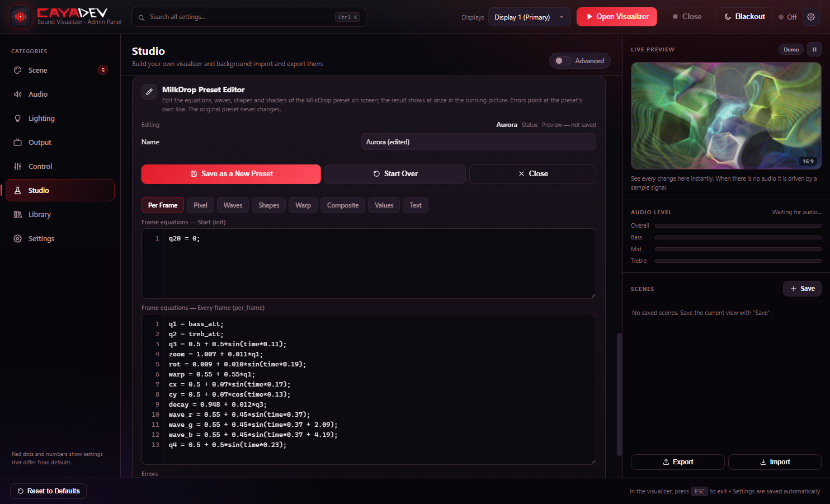The height and width of the screenshot is (504, 830).
Task: Close the MilkDrop preset editor
Action: pyautogui.click(x=532, y=174)
